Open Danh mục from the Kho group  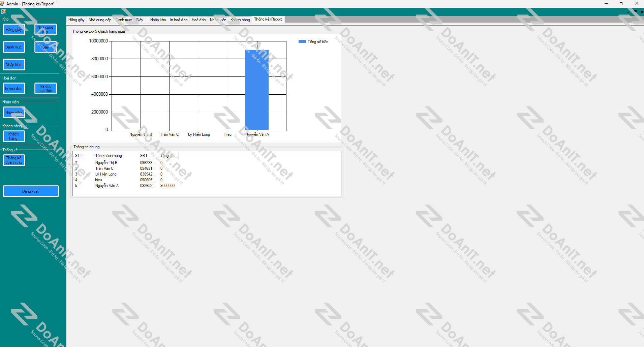[14, 47]
